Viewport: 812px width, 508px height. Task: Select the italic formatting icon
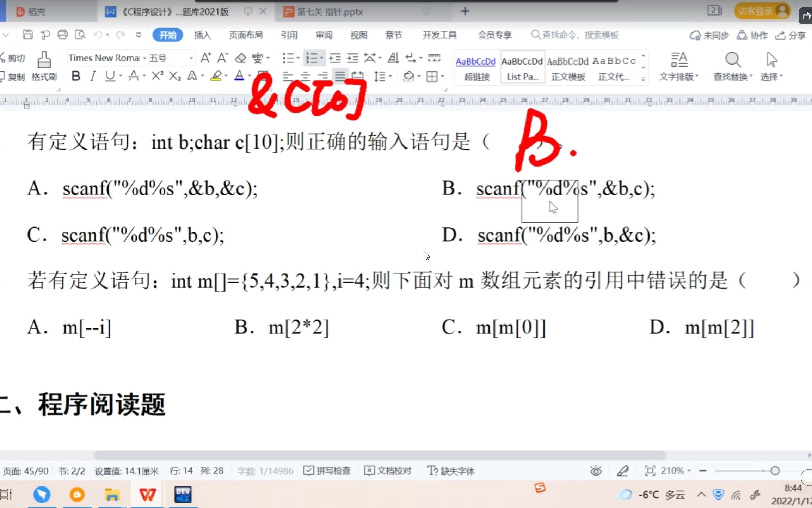coord(93,76)
